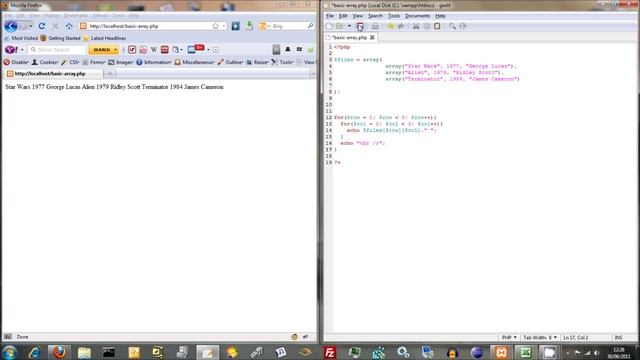Screen dimensions: 640x360
Task: Open Getting Started bookmark
Action: click(60, 38)
